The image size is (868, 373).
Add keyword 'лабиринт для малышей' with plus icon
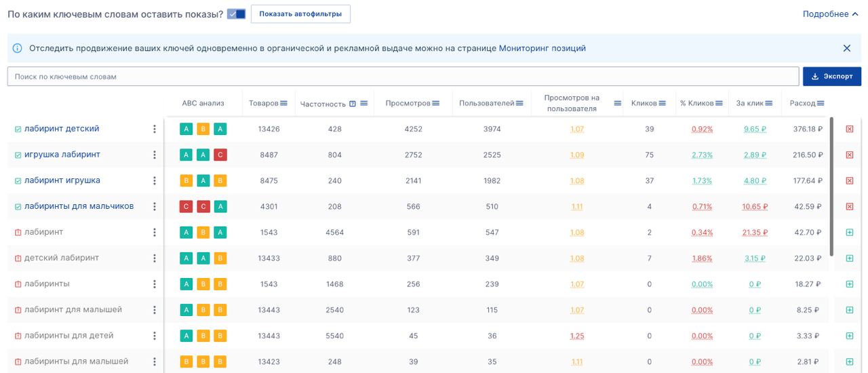pyautogui.click(x=850, y=310)
